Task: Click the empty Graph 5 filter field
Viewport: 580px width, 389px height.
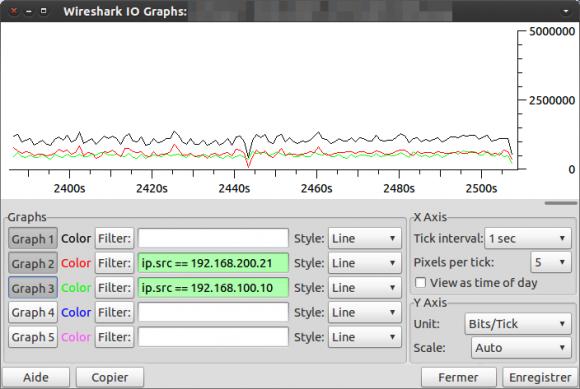Action: tap(213, 337)
